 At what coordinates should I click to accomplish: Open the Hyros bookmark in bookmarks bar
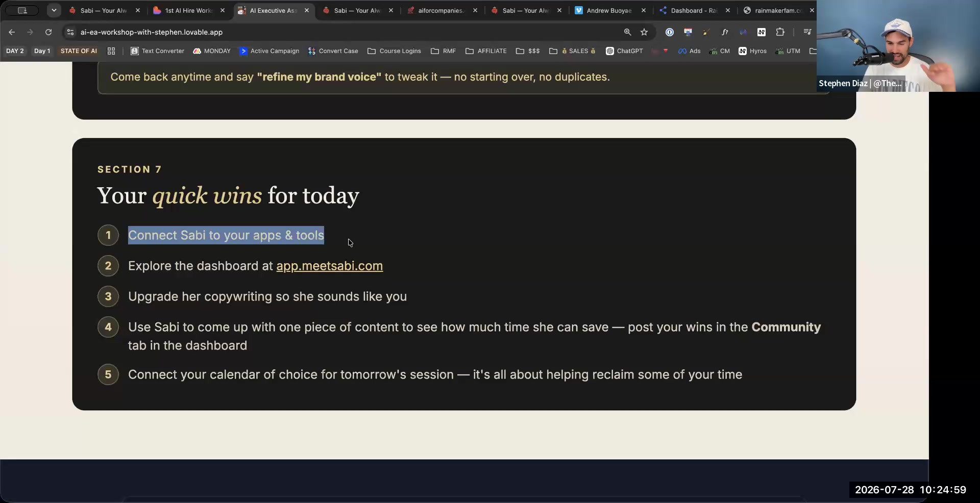point(752,51)
